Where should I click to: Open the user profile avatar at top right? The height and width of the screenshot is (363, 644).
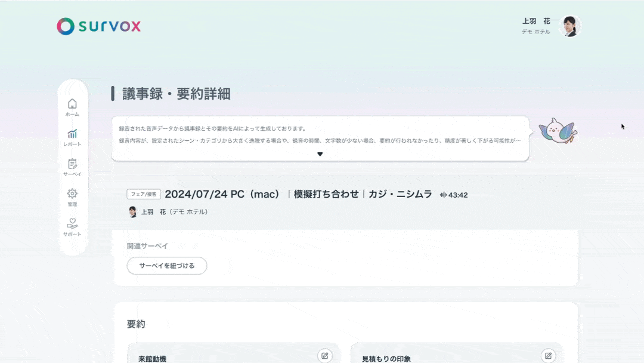(x=569, y=26)
